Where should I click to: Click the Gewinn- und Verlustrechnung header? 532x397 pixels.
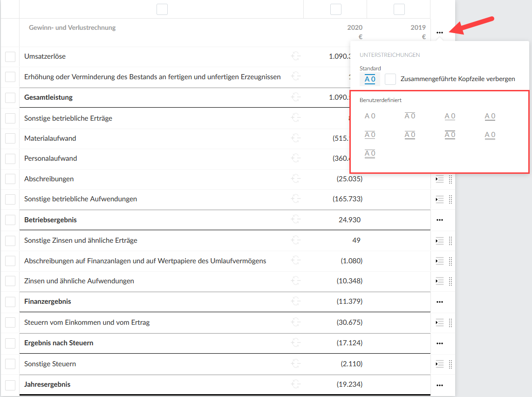pyautogui.click(x=72, y=27)
